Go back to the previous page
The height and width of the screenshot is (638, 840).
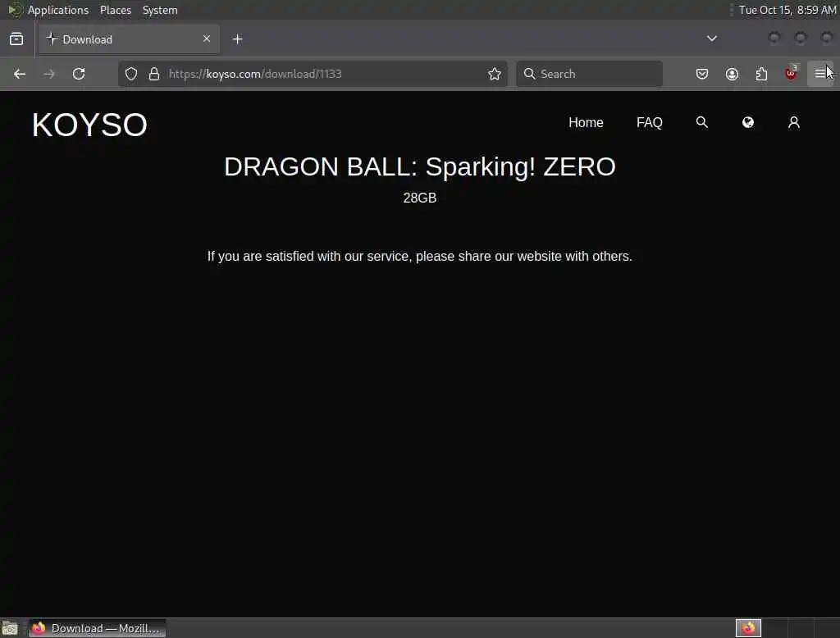pos(20,74)
